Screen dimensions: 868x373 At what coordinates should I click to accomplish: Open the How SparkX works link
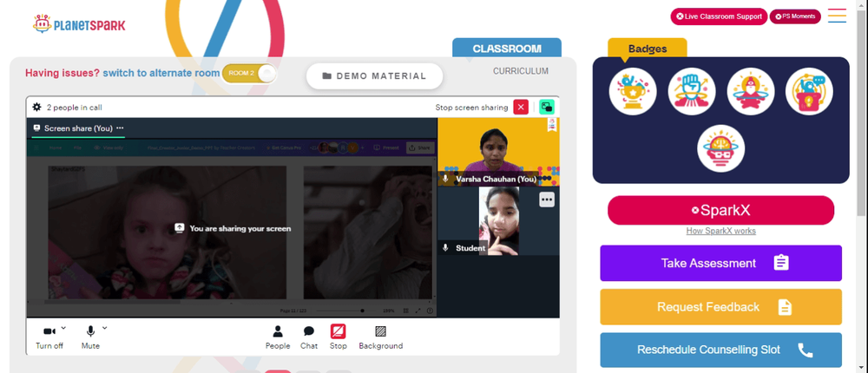click(x=720, y=231)
